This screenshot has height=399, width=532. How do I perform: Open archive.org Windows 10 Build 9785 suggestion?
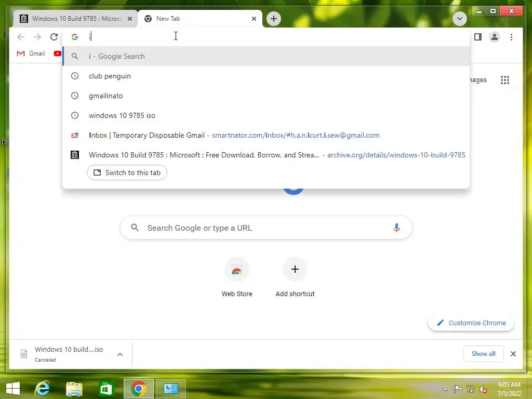(266, 155)
